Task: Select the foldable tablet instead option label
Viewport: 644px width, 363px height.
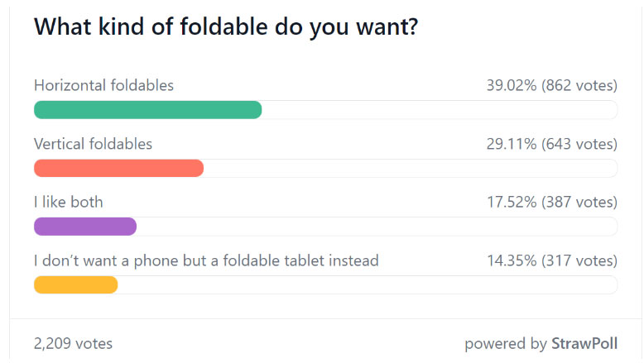Action: [x=206, y=260]
